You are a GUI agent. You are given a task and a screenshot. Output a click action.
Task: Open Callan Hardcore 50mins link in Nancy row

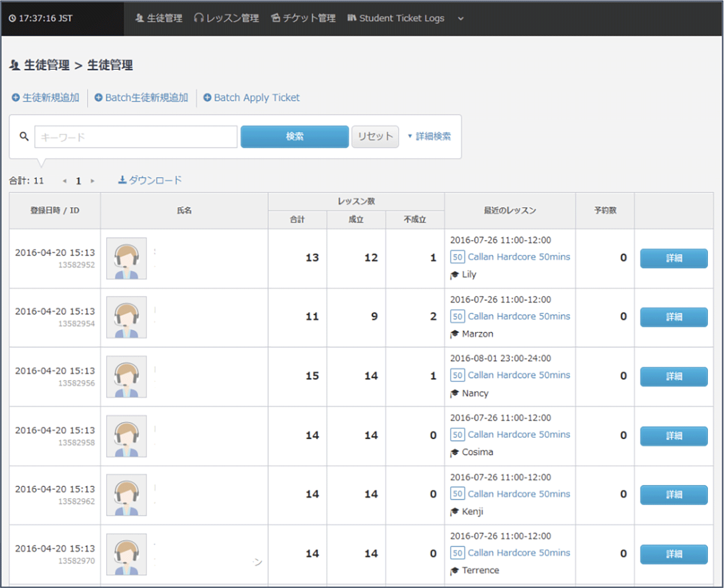(519, 375)
